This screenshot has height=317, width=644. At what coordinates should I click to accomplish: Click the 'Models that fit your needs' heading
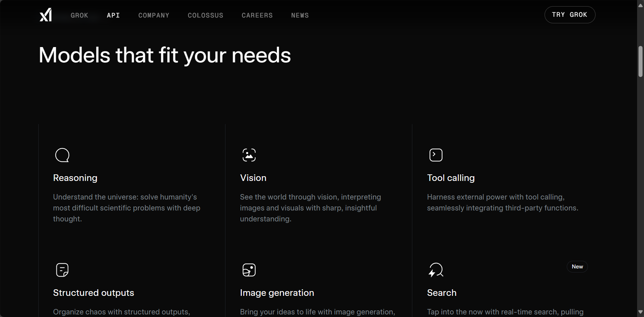pos(165,55)
